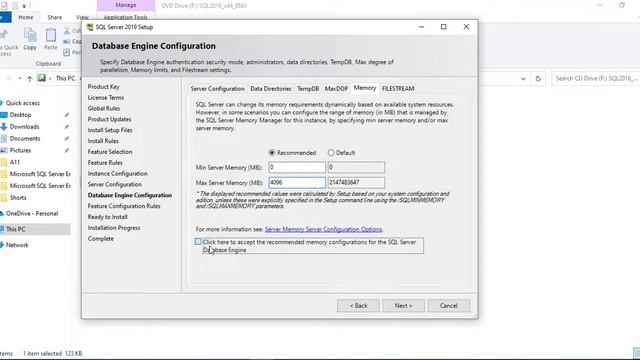Select the Recommended radio button

click(x=272, y=153)
